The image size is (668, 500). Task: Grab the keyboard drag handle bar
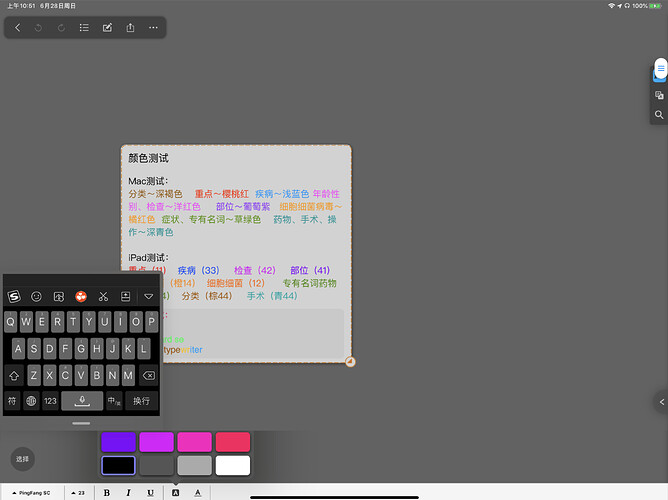(81, 423)
